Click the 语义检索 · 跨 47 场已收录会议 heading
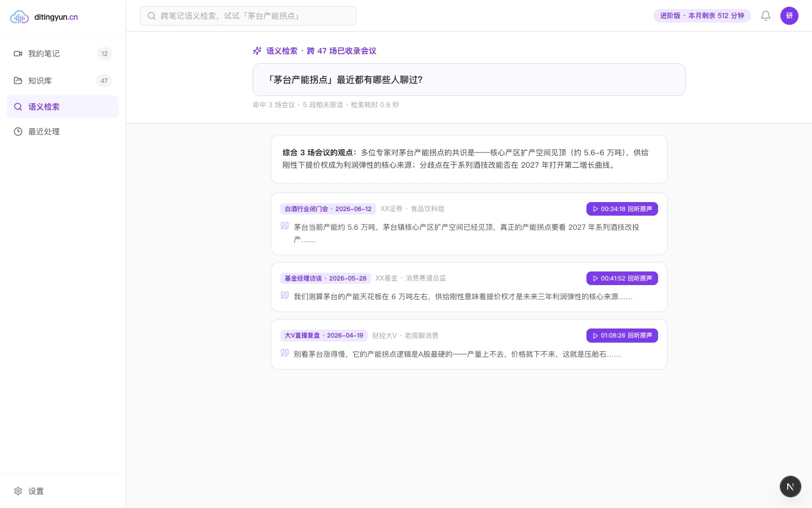 (321, 51)
